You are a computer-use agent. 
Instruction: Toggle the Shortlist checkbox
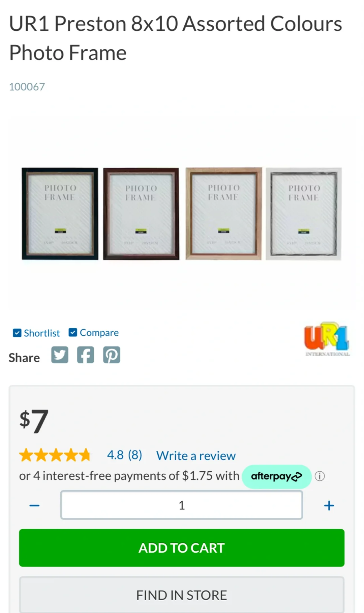pyautogui.click(x=17, y=333)
